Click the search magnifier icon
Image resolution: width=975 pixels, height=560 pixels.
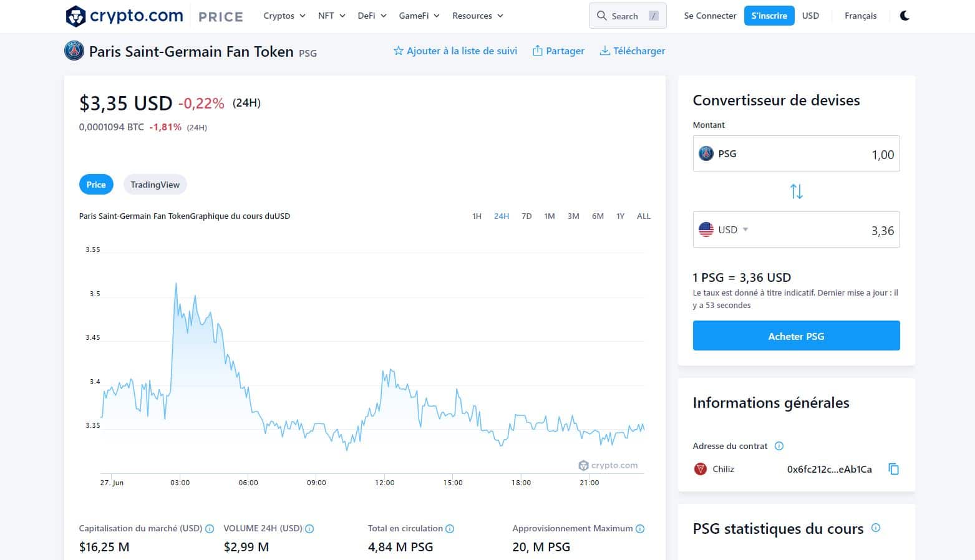click(601, 16)
